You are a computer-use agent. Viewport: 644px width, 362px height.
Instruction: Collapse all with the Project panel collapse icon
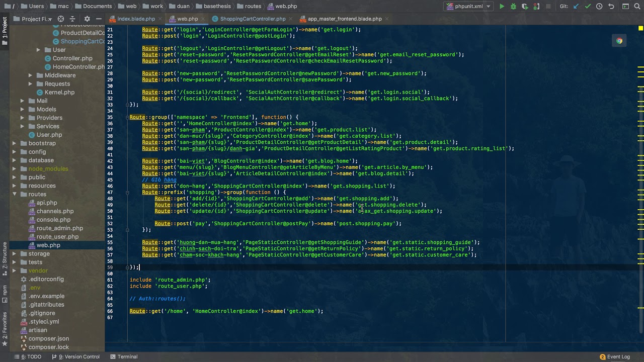(72, 19)
